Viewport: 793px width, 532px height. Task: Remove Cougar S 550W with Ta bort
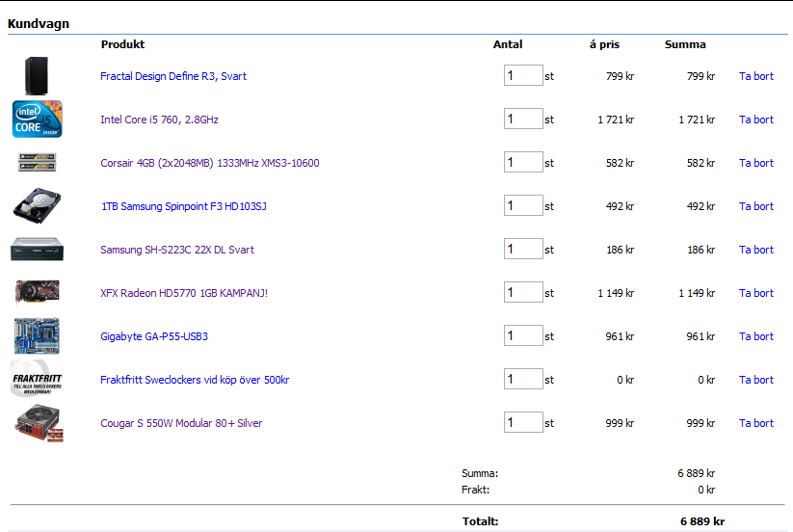755,423
